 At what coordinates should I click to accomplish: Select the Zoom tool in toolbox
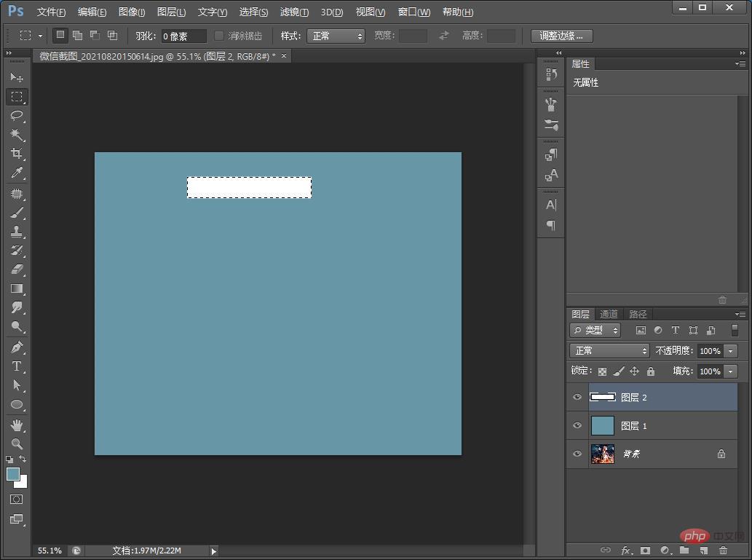[17, 443]
